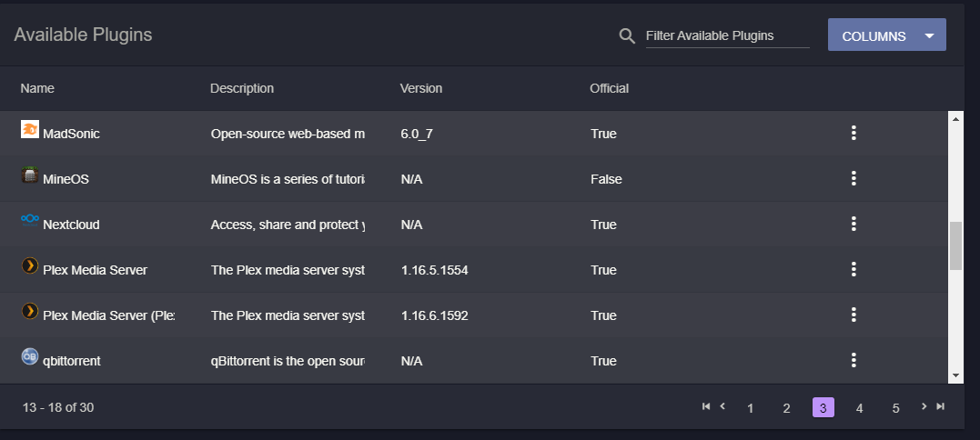Screen dimensions: 980x440
Task: Click the MineOS plugin icon
Action: tap(30, 175)
